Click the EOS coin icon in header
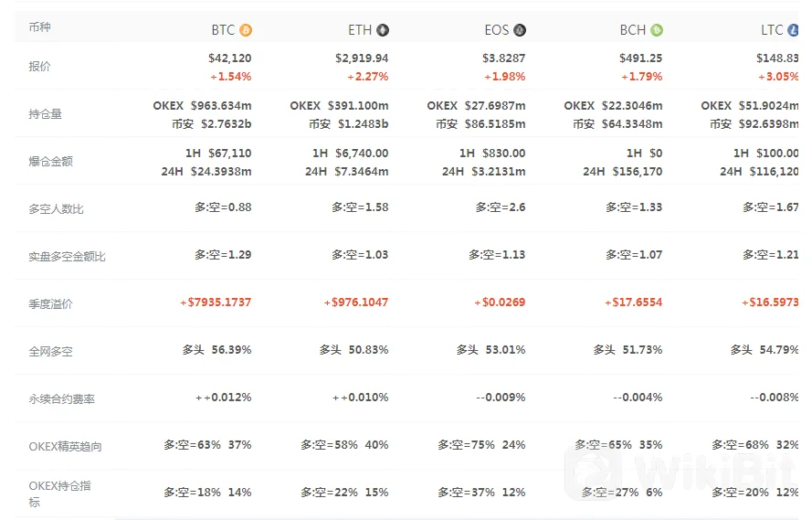 click(x=520, y=30)
